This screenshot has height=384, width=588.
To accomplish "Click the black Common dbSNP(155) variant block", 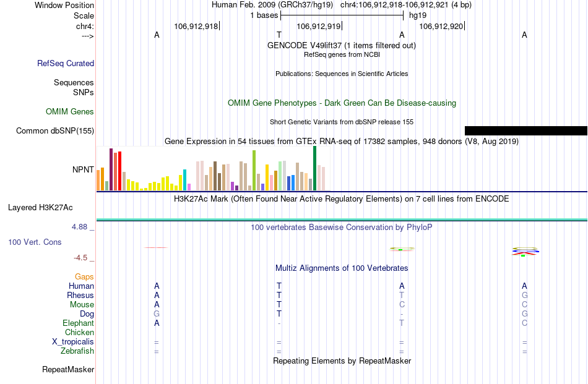I will pyautogui.click(x=525, y=130).
